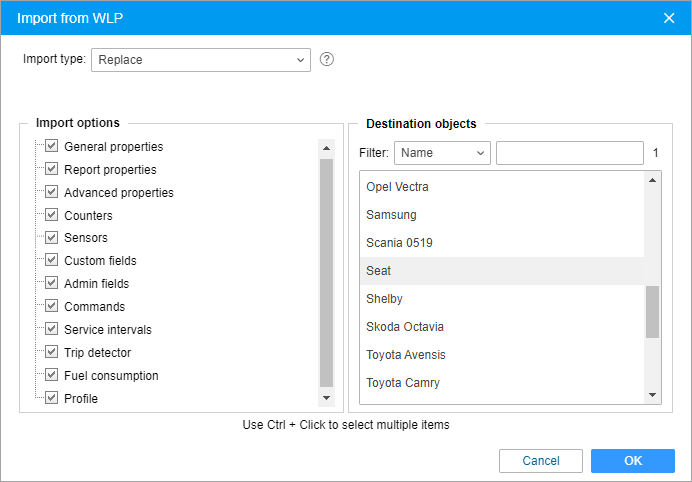Click the Import options scroll down arrow
Screen dimensions: 692x482
click(326, 398)
